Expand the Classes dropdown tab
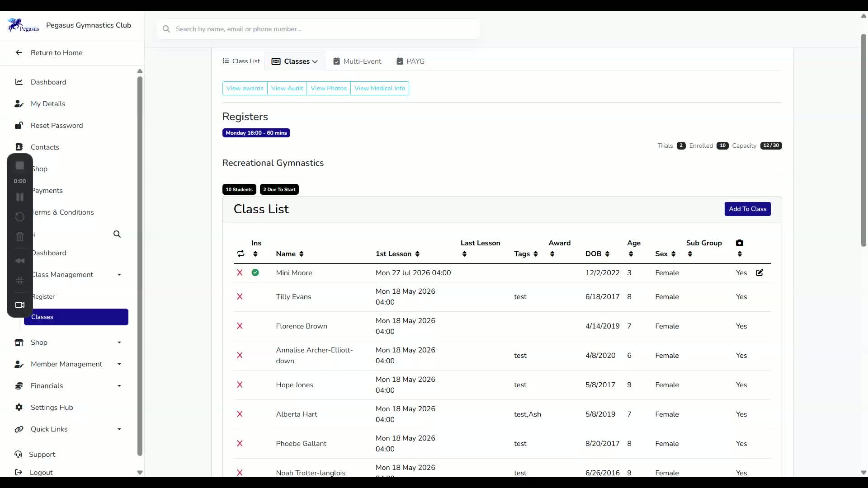The height and width of the screenshot is (488, 868). click(x=295, y=61)
